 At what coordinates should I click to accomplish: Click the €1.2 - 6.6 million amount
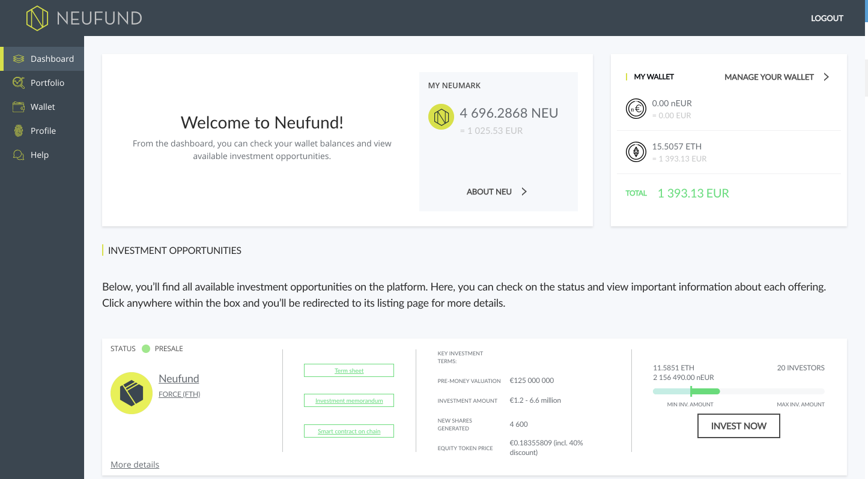pos(535,400)
